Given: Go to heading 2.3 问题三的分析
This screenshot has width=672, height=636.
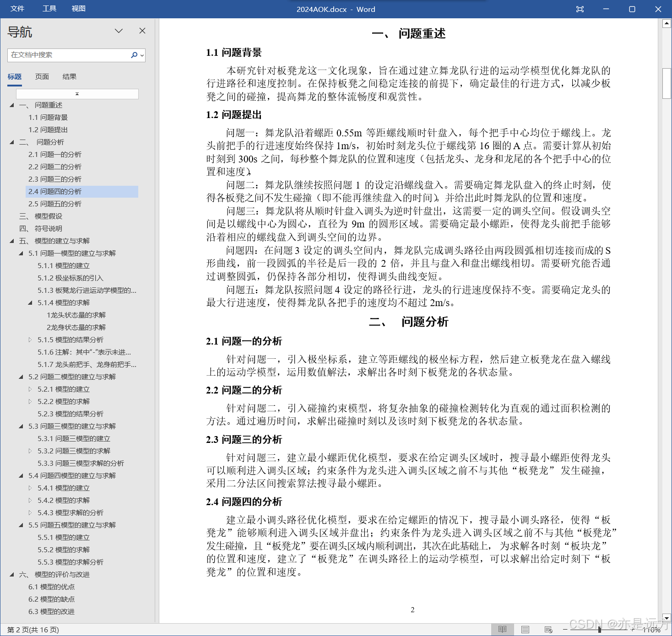Looking at the screenshot, I should (55, 179).
